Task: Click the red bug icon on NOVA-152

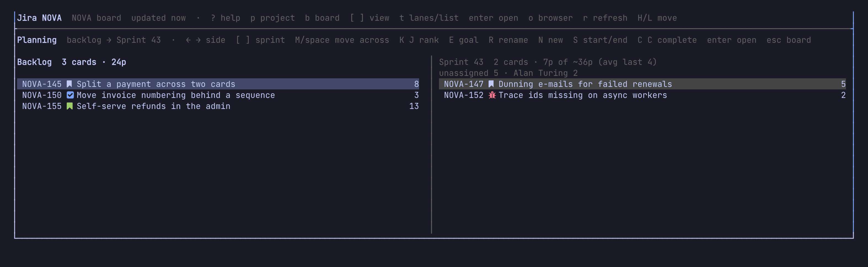Action: pos(492,95)
